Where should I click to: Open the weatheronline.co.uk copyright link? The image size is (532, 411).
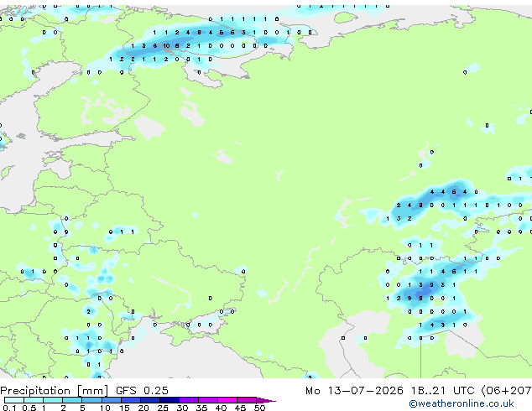461,403
